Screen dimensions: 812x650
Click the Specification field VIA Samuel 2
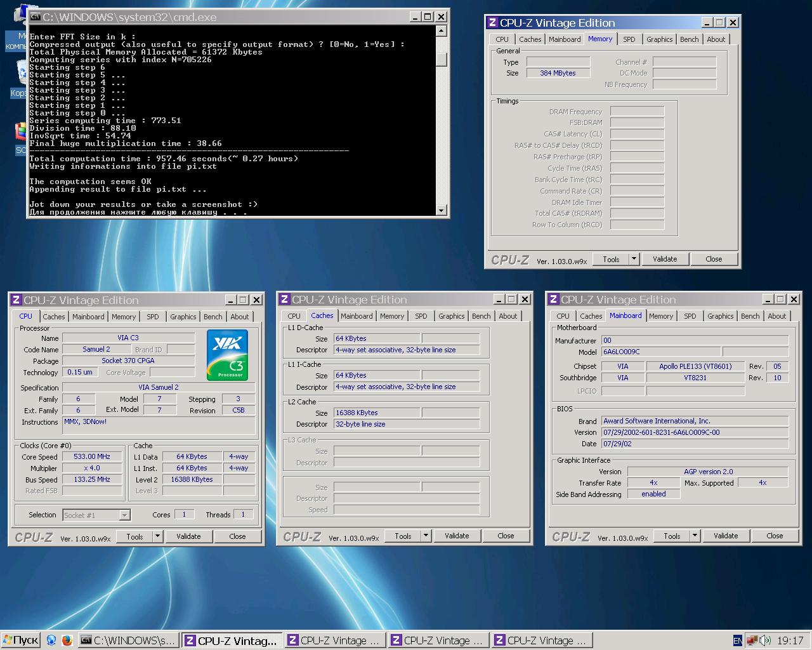(x=159, y=387)
